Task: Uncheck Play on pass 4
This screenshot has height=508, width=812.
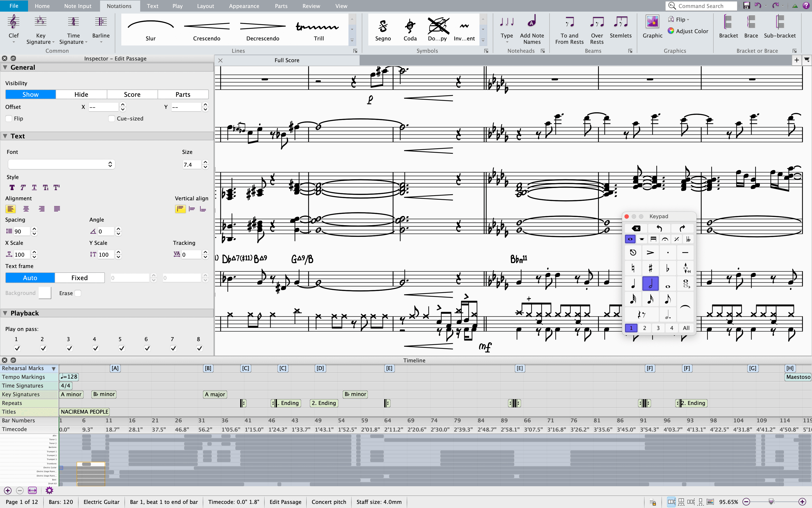Action: pos(95,348)
